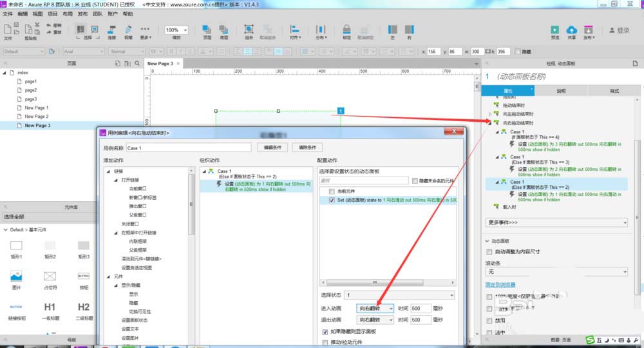
Task: Switch to the 样式 tab in inspector
Action: coord(614,91)
